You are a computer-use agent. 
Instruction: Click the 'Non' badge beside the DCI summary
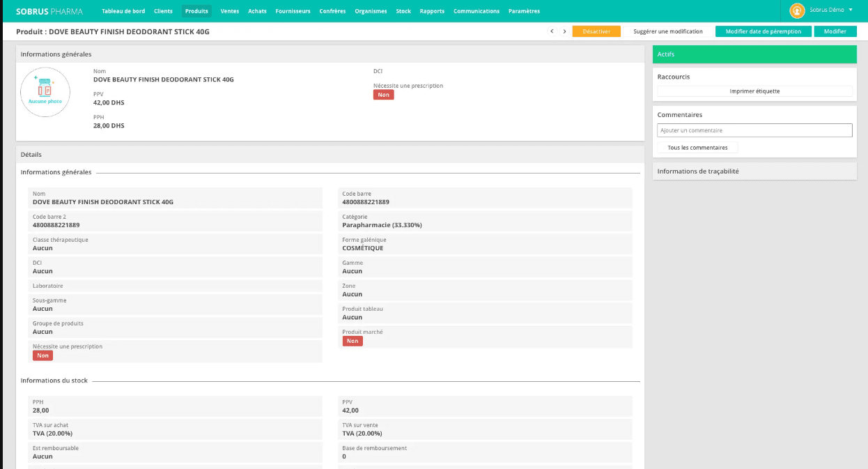[383, 95]
